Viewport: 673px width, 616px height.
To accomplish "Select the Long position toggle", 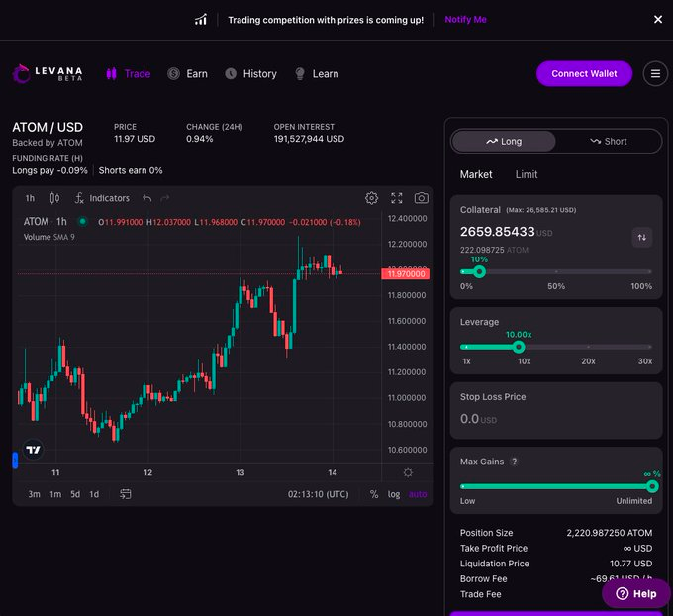I will [x=504, y=141].
